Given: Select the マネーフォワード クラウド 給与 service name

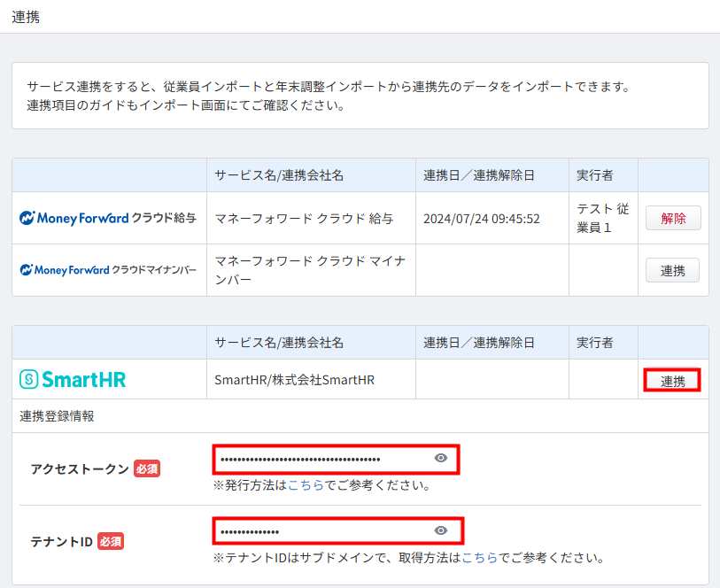Looking at the screenshot, I should tap(304, 219).
